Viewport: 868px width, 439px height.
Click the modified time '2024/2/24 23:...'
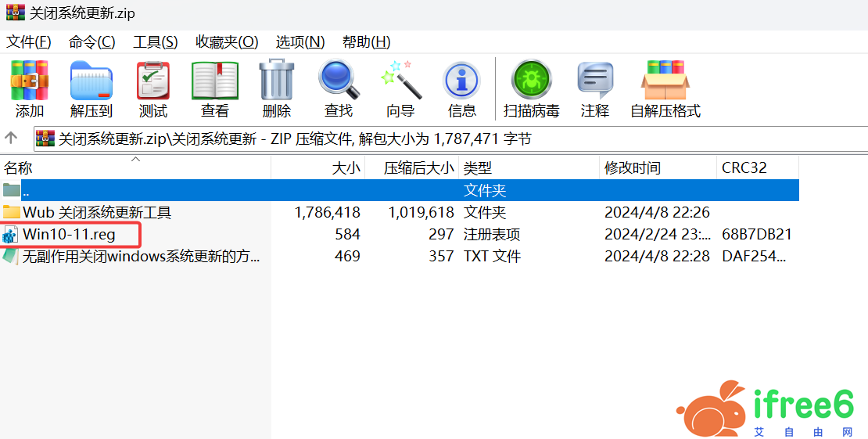[658, 235]
